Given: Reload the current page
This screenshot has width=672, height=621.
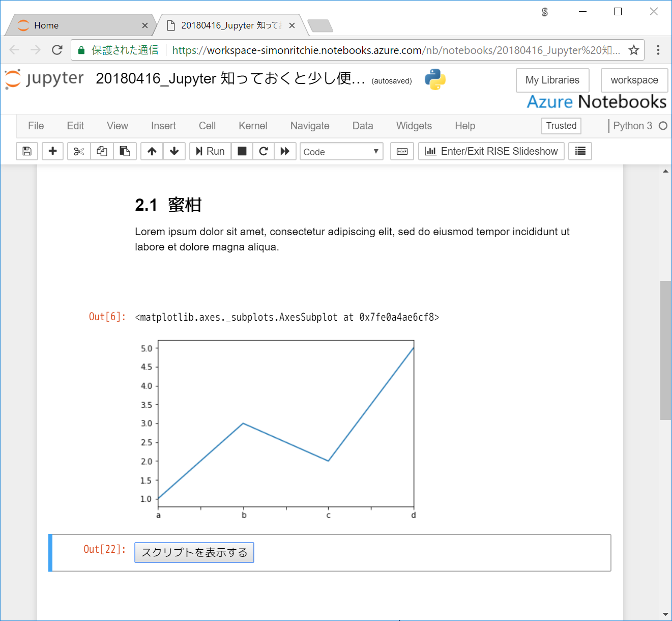Looking at the screenshot, I should tap(57, 50).
